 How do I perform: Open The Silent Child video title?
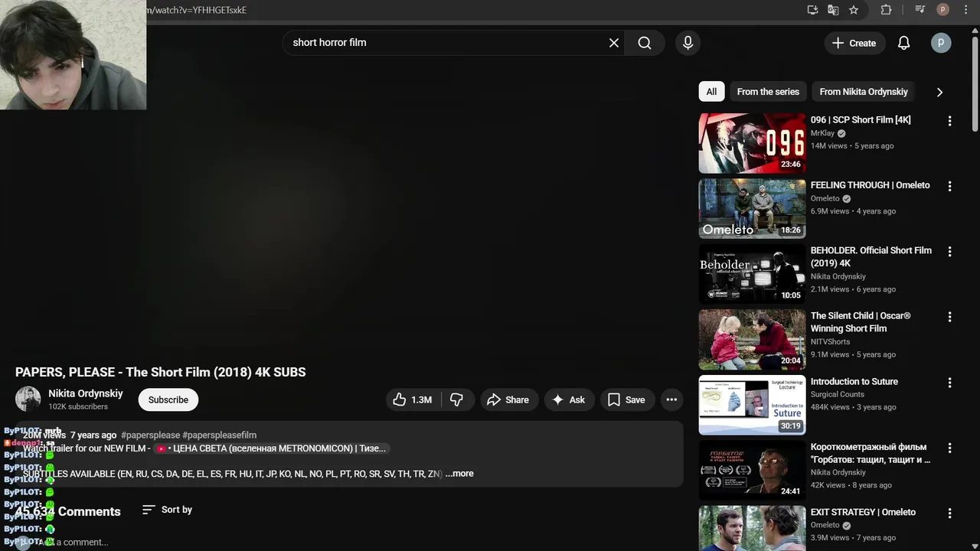(x=861, y=322)
